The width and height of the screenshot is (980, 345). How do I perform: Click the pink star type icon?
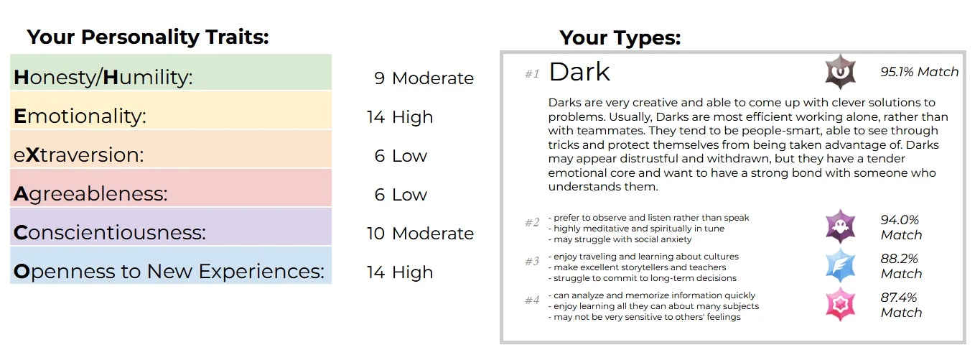click(839, 305)
